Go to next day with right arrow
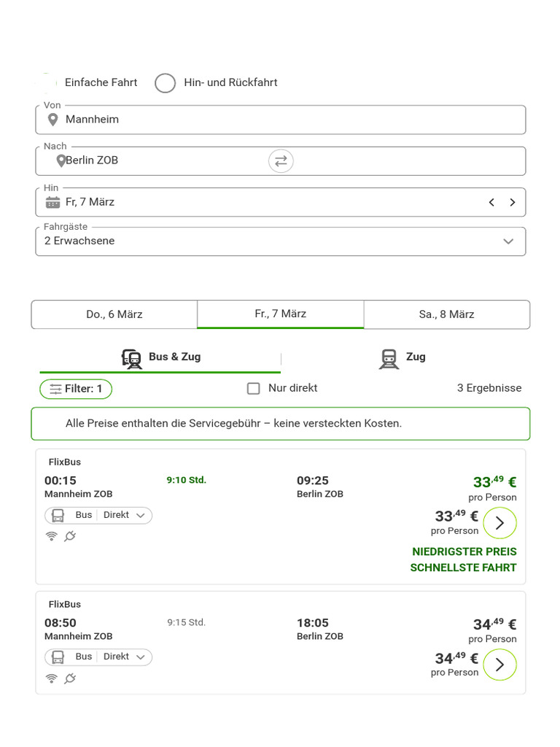Image resolution: width=560 pixels, height=747 pixels. pos(513,202)
